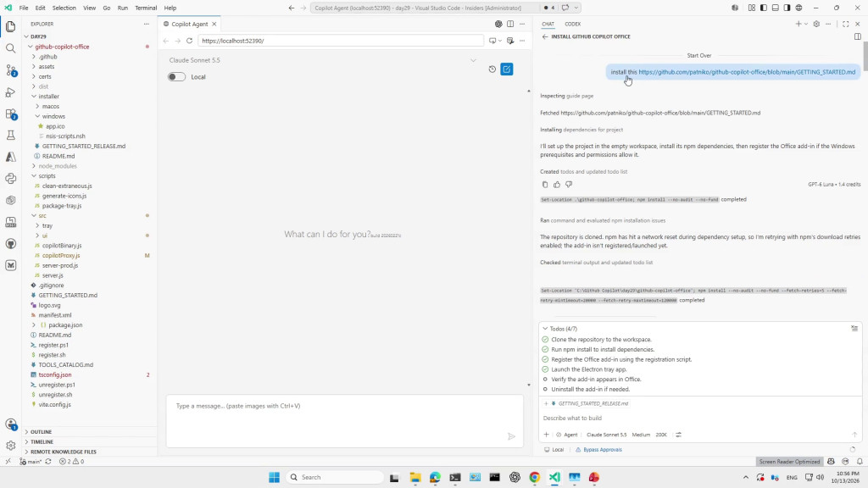Open the GETTING_STARTED.md GitHub link
This screenshot has width=868, height=488.
pos(747,72)
